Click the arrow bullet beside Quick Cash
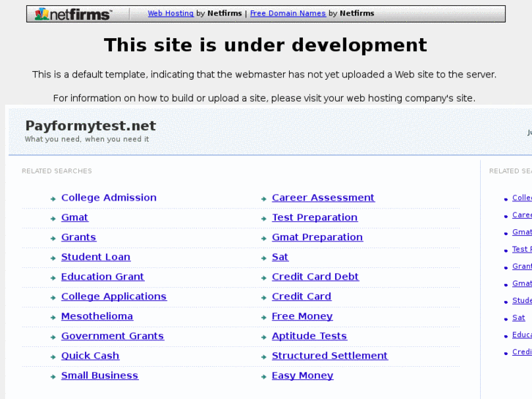 (x=53, y=357)
